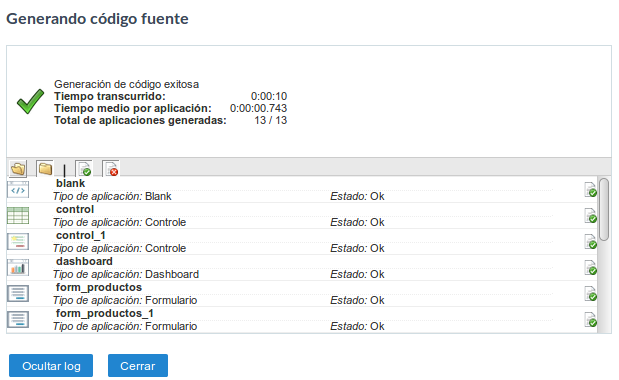The height and width of the screenshot is (380, 619).
Task: Click the form_productos_1 form icon
Action: 18,320
